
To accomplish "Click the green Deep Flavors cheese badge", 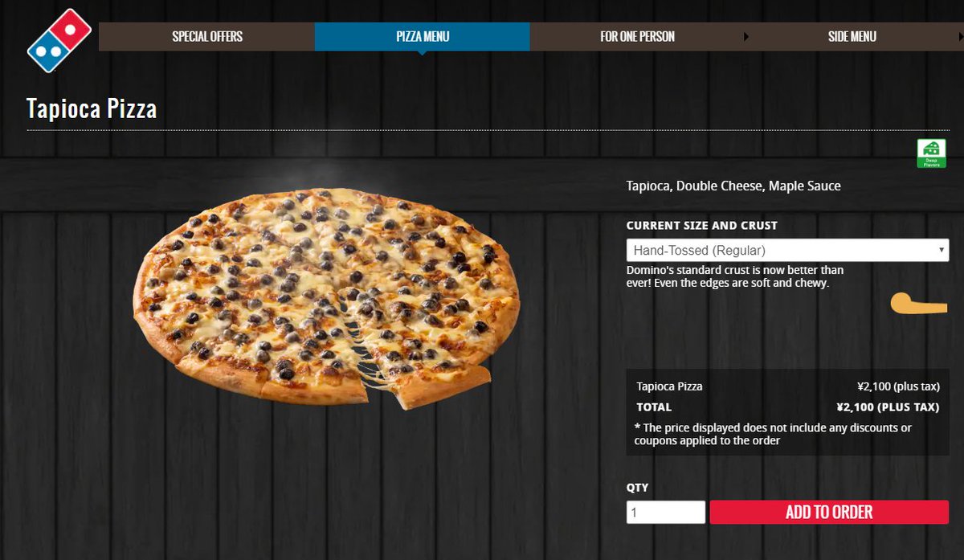I will click(x=932, y=153).
